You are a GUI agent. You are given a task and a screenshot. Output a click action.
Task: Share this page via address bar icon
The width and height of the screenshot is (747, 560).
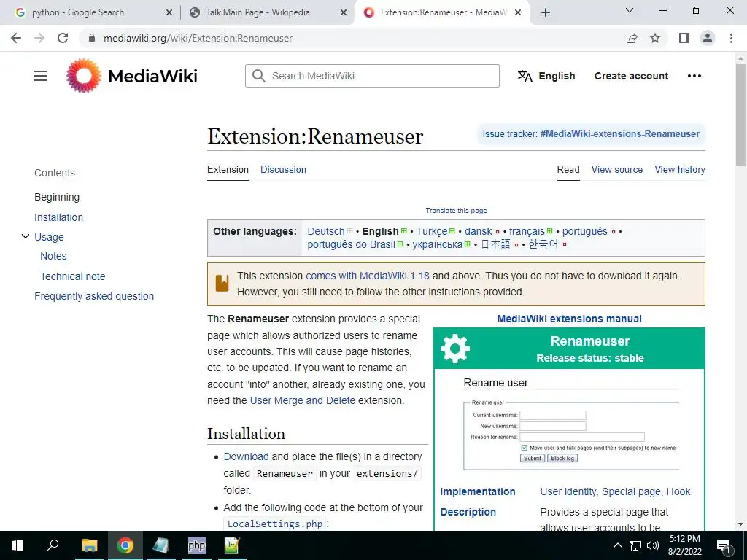(x=632, y=38)
